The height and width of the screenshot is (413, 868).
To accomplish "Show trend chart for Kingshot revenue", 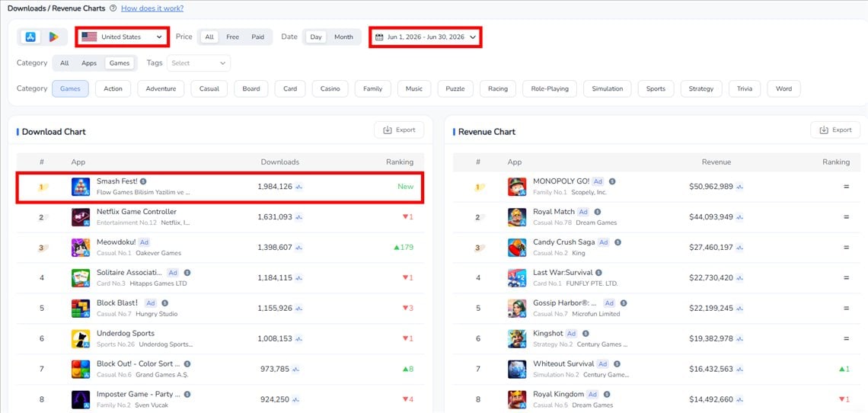I will (739, 339).
